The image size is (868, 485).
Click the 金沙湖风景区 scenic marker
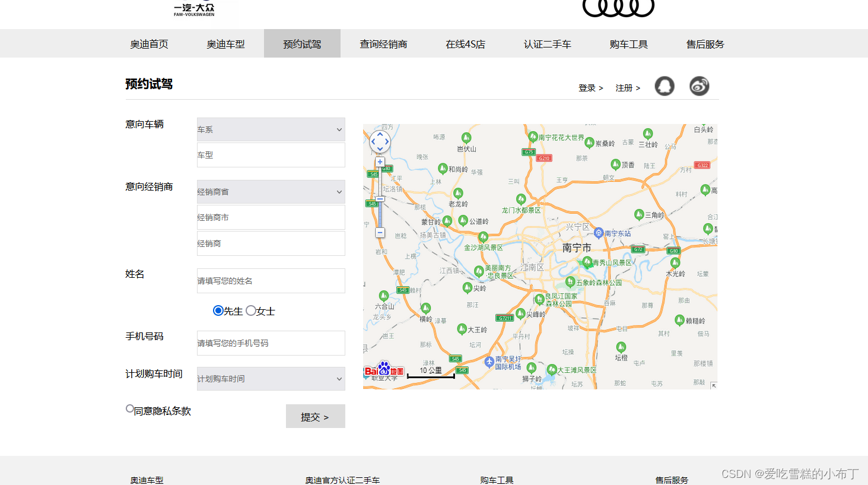tap(484, 237)
